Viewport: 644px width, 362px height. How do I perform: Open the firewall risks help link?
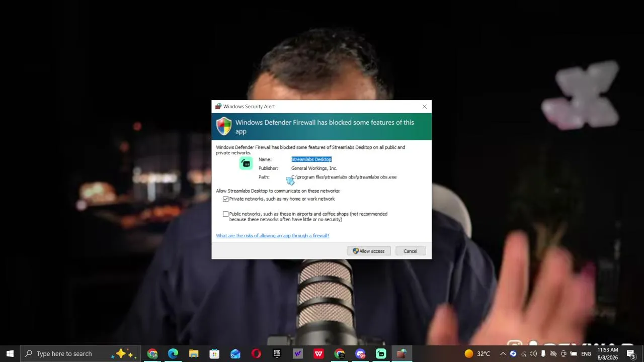pyautogui.click(x=273, y=236)
